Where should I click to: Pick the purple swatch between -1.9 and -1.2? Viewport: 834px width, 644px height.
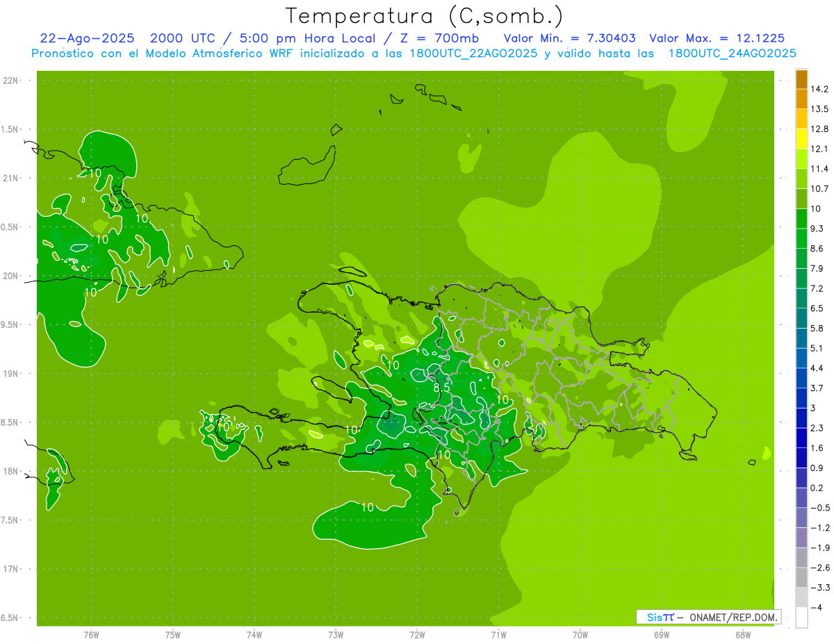(801, 538)
